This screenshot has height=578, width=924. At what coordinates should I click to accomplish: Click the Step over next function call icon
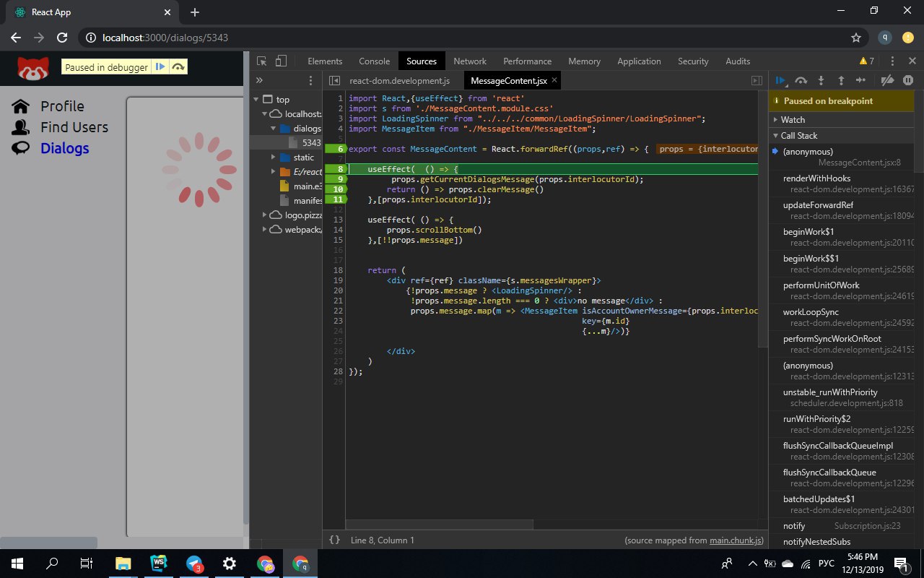pos(801,81)
